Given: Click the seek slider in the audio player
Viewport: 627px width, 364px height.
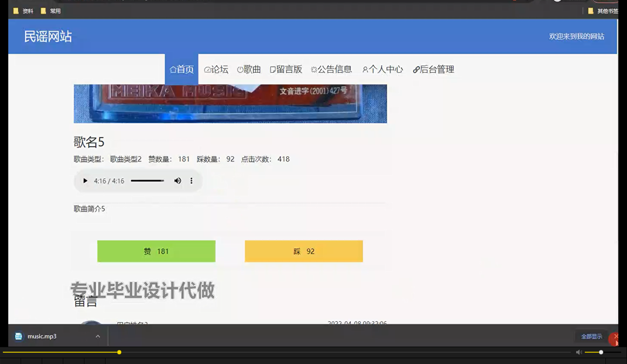Looking at the screenshot, I should [x=147, y=181].
